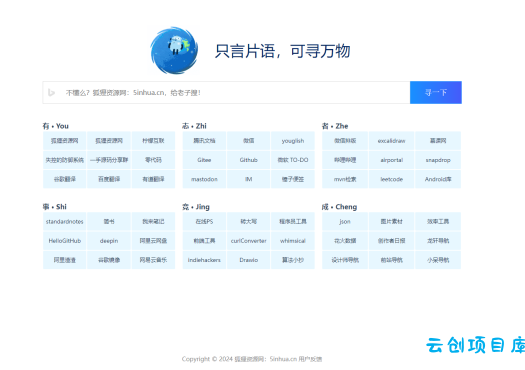The width and height of the screenshot is (525, 370).
Task: Open the 在线PS tile
Action: coord(204,221)
